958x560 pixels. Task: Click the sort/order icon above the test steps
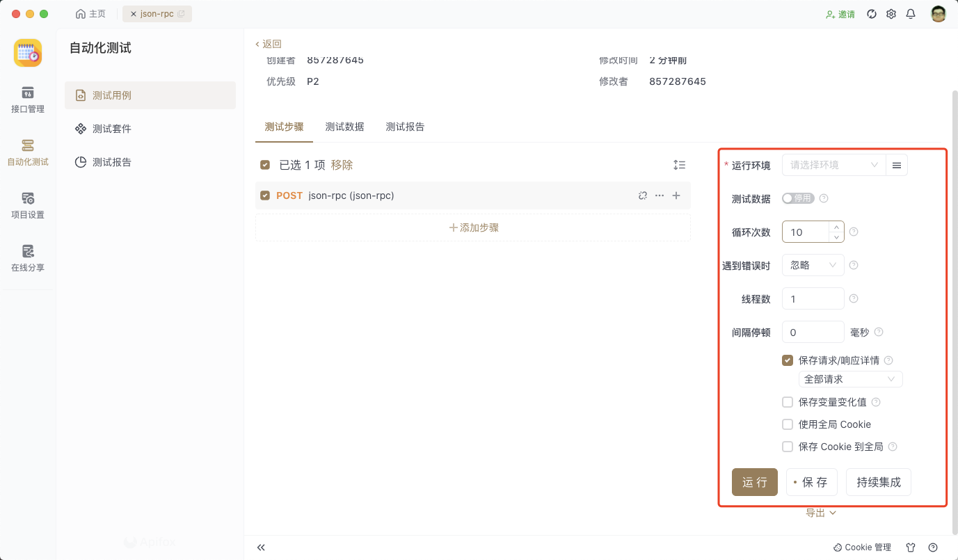pos(680,165)
